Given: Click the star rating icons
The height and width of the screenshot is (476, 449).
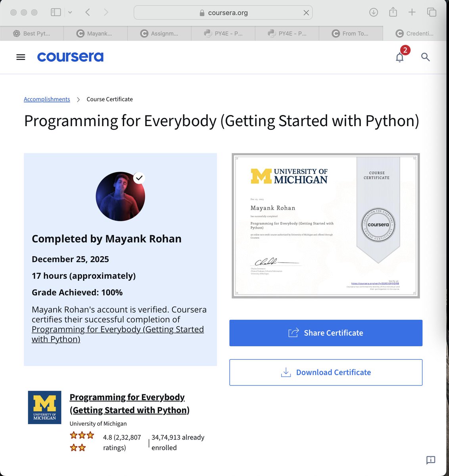Looking at the screenshot, I should (x=82, y=441).
